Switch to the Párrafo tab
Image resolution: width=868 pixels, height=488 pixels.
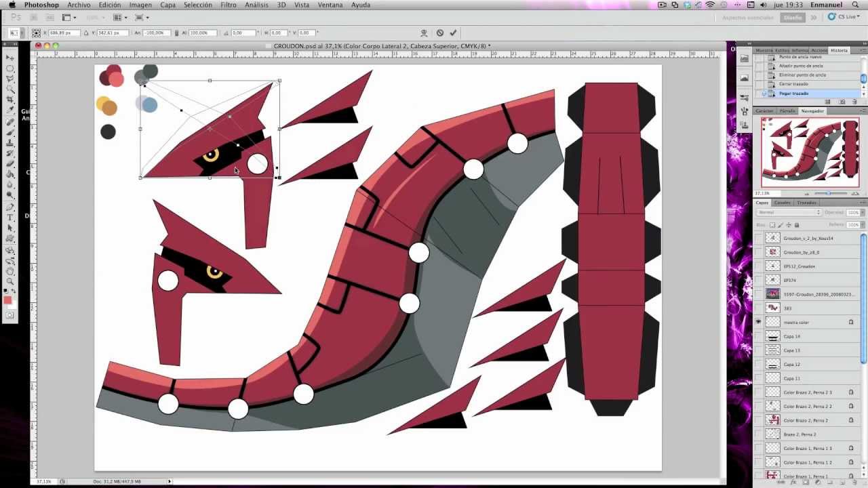[787, 110]
